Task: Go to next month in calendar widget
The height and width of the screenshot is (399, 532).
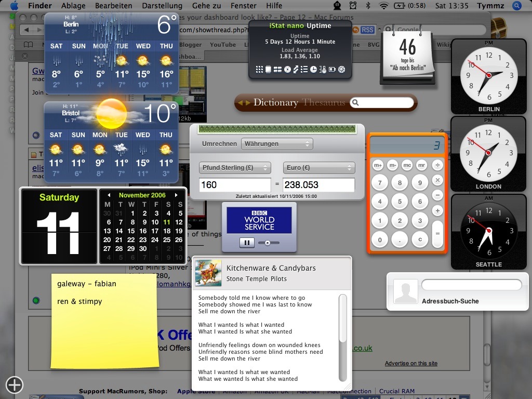Action: (x=176, y=195)
